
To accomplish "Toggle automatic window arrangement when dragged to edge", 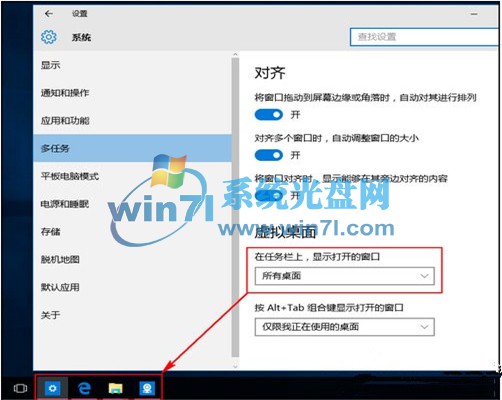I will 269,115.
